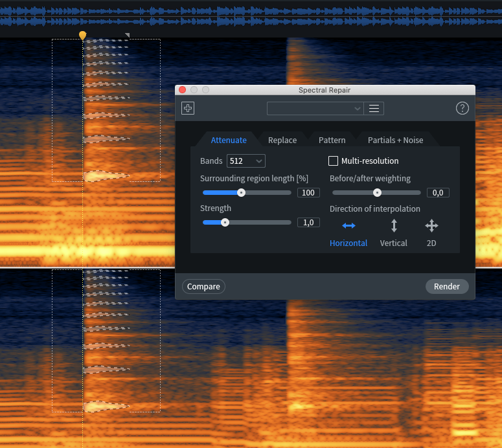Screen dimensions: 502x448
Task: Click the Surrounding region length slider handle
Action: [x=242, y=193]
